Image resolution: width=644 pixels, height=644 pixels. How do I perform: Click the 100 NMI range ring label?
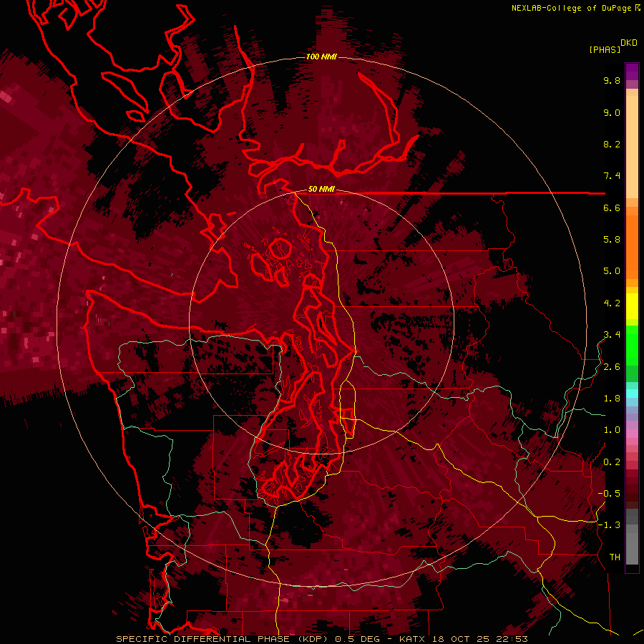321,57
